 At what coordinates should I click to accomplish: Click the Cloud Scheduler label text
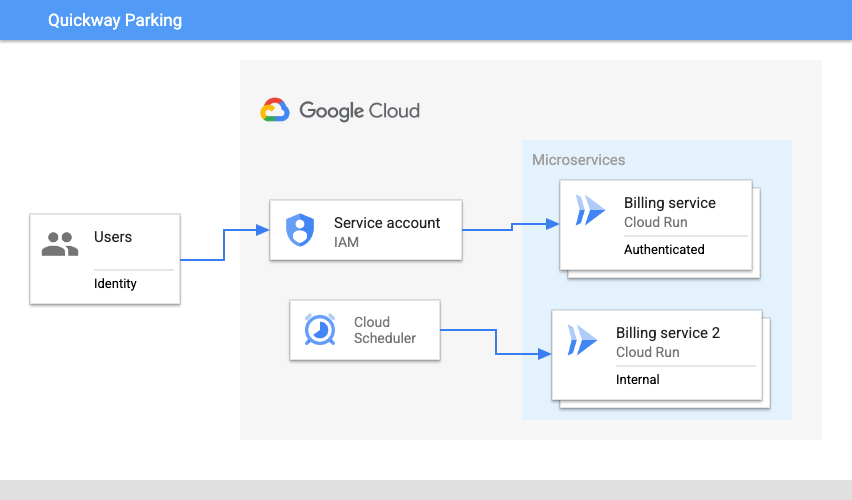click(385, 330)
